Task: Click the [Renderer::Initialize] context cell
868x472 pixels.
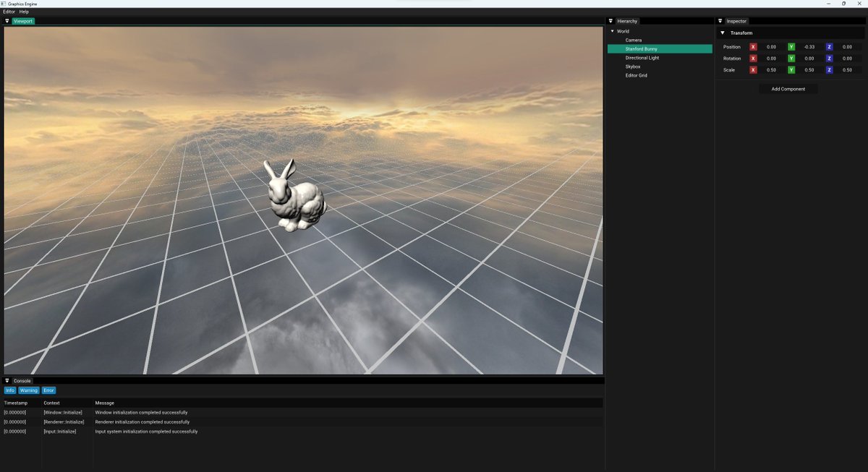Action: pos(64,422)
